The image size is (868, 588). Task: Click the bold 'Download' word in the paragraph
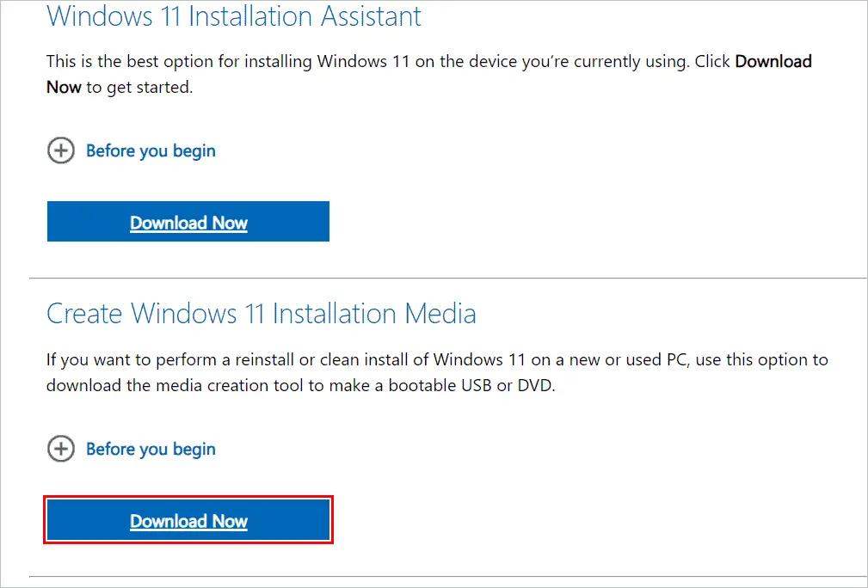(x=773, y=61)
